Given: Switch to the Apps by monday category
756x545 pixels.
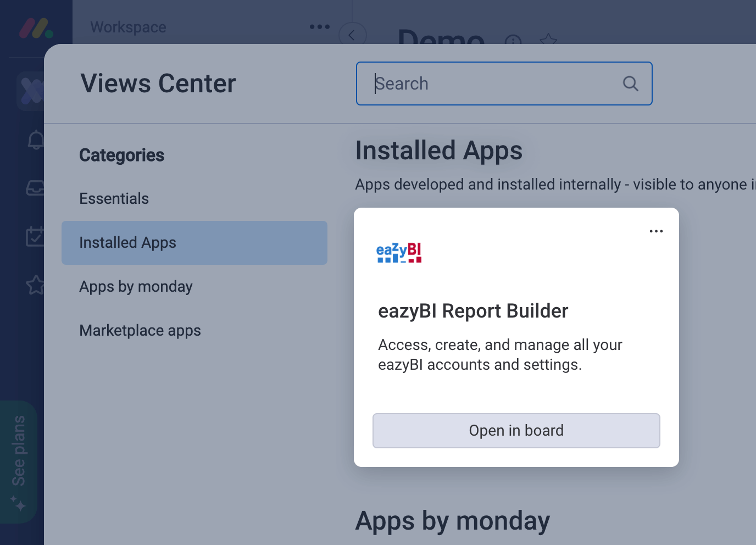Looking at the screenshot, I should tap(136, 286).
